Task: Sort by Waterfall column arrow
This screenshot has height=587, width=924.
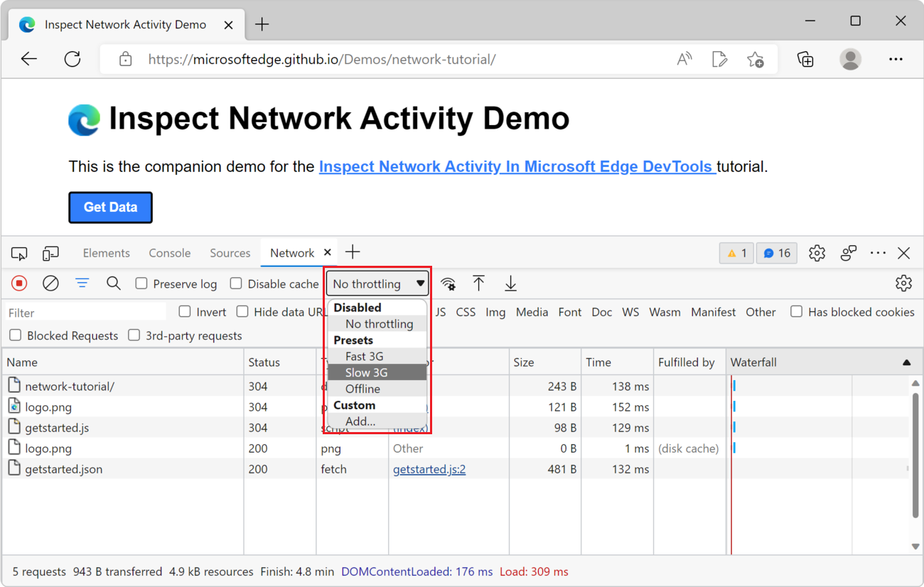Action: [906, 362]
